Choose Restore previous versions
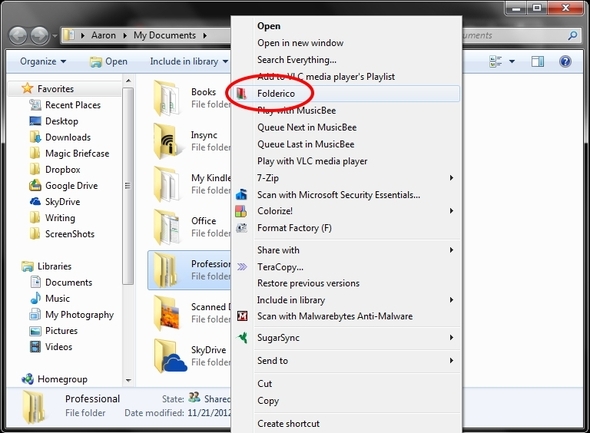The height and width of the screenshot is (433, 590). pos(308,283)
